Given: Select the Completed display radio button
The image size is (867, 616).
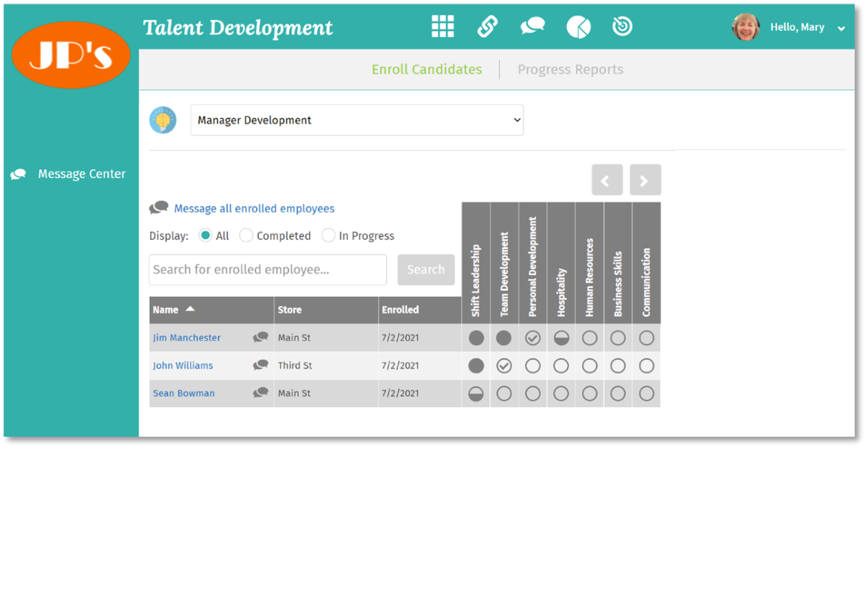Looking at the screenshot, I should pos(247,235).
